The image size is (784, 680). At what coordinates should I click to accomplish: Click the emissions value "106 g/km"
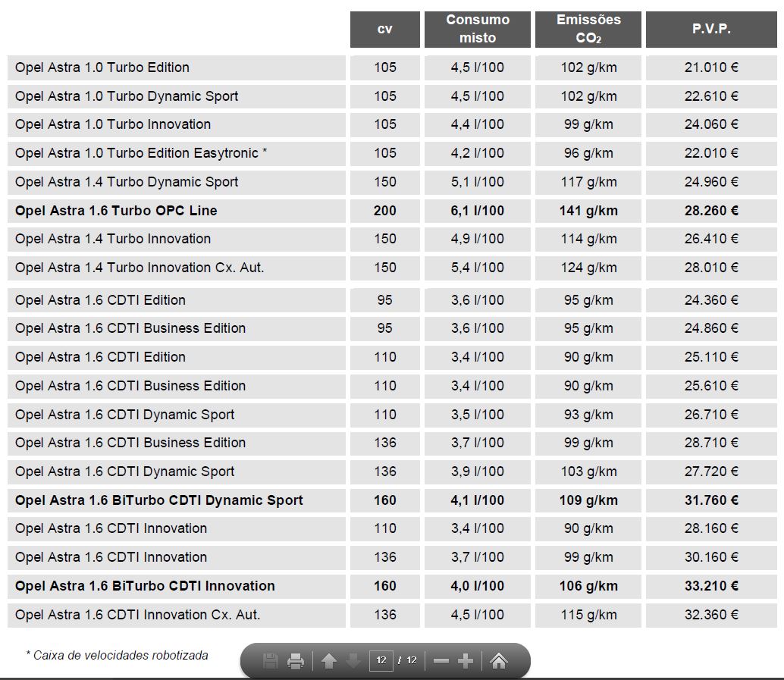coord(588,586)
